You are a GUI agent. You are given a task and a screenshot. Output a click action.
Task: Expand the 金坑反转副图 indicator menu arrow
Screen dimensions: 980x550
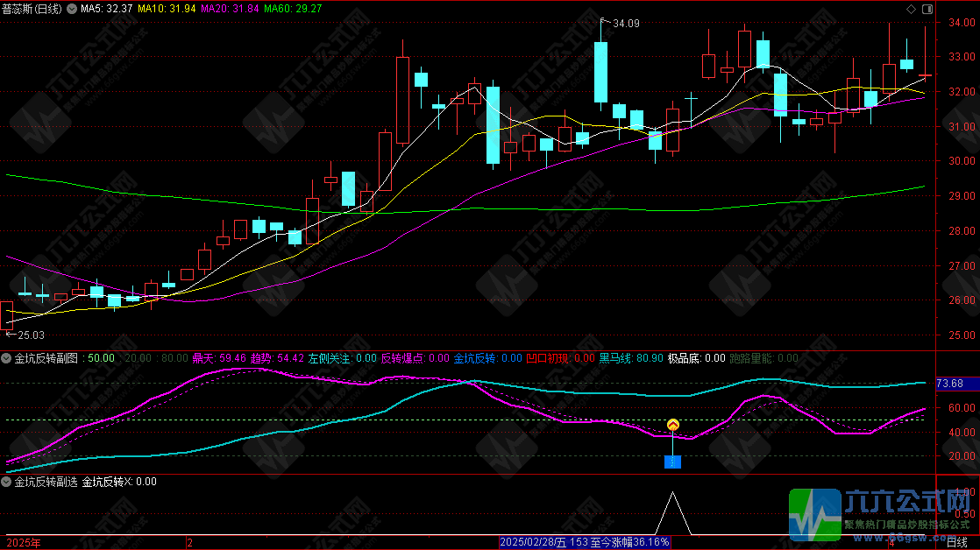pos(6,358)
